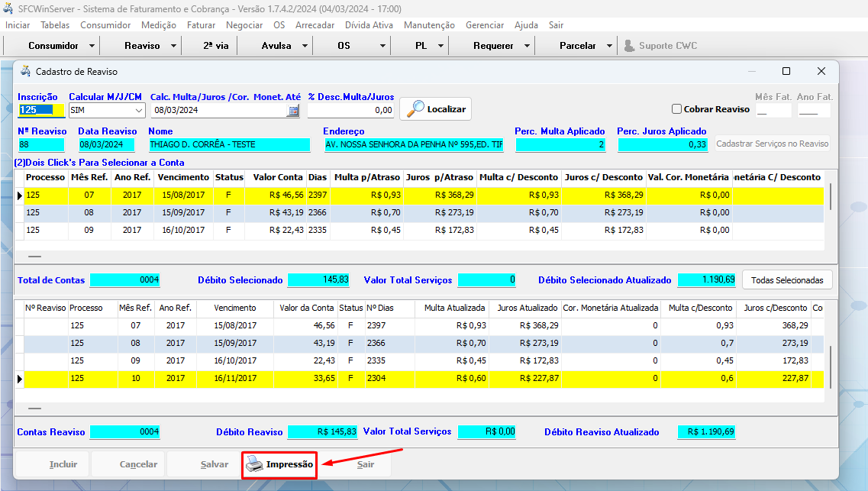Click the Sair button at bottom
The image size is (868, 491).
[366, 464]
